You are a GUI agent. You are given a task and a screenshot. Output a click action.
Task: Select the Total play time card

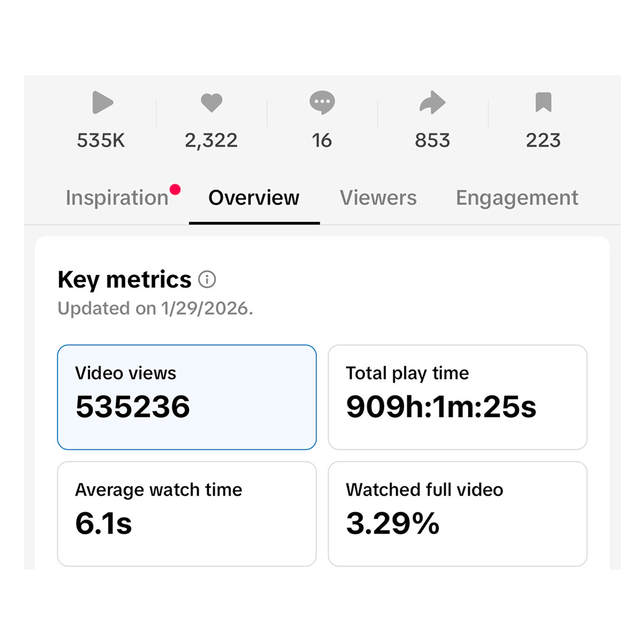(x=457, y=397)
